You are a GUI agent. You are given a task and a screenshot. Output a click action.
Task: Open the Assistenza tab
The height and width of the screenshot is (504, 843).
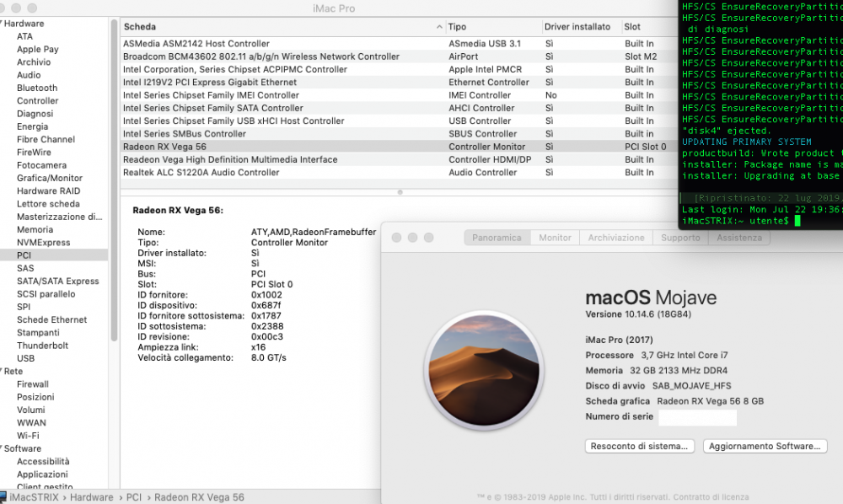pyautogui.click(x=739, y=238)
